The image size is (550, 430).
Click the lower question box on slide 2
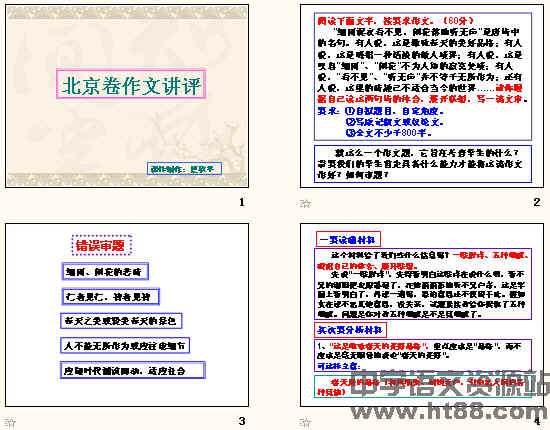(423, 164)
